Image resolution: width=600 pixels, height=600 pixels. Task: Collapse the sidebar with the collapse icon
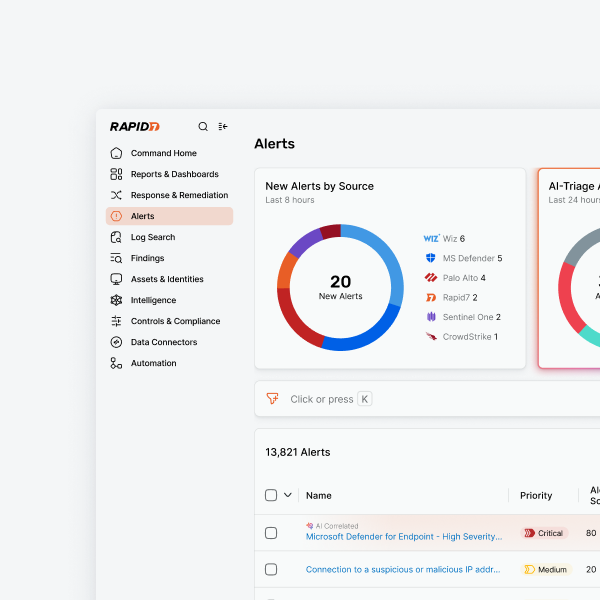[x=223, y=127]
